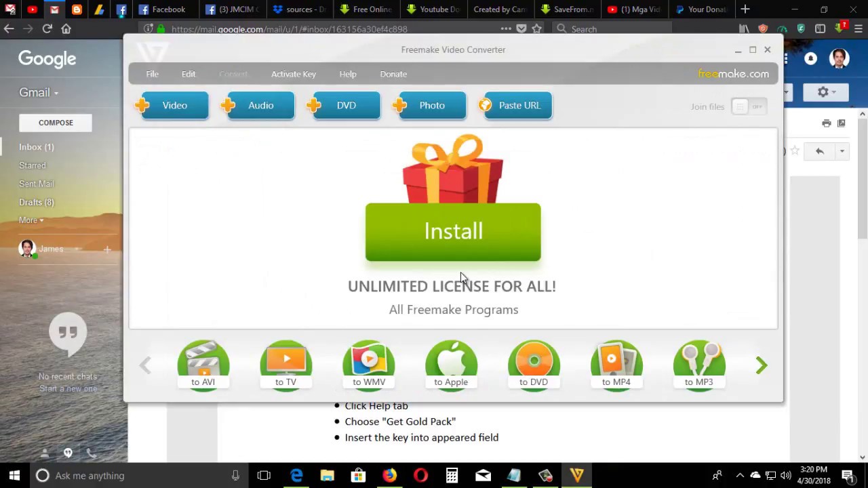Viewport: 868px width, 488px height.
Task: Bookmark page with star icon
Action: (536, 29)
